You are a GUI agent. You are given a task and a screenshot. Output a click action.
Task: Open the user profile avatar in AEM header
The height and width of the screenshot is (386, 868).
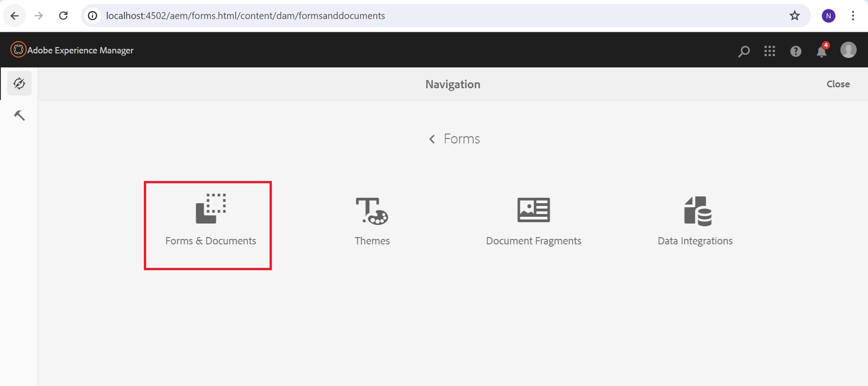(848, 50)
